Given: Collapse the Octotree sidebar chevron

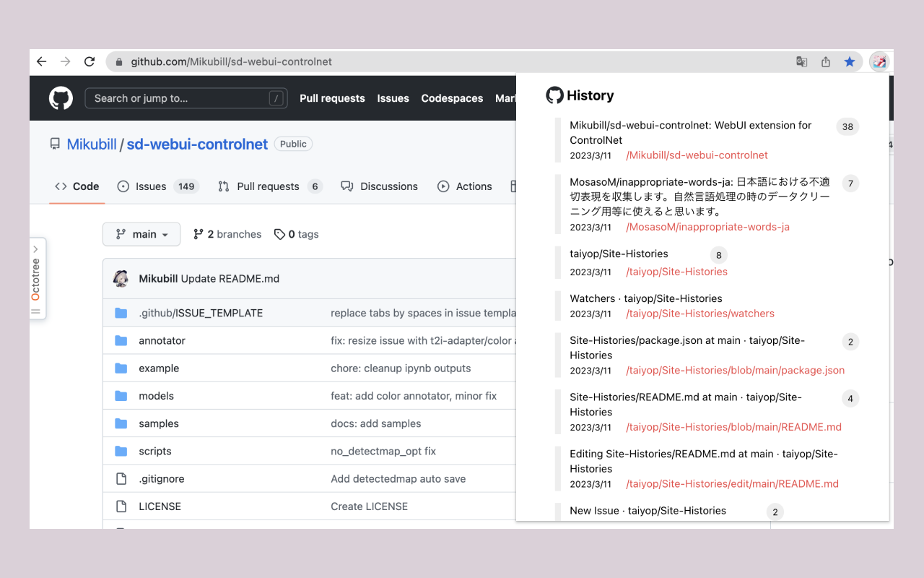Looking at the screenshot, I should pos(36,248).
